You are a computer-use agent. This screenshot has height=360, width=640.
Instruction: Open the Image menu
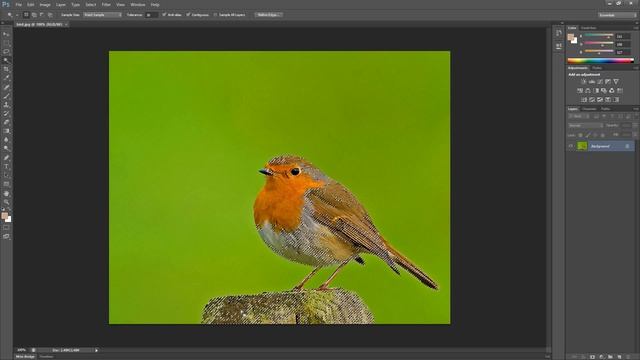click(x=45, y=4)
